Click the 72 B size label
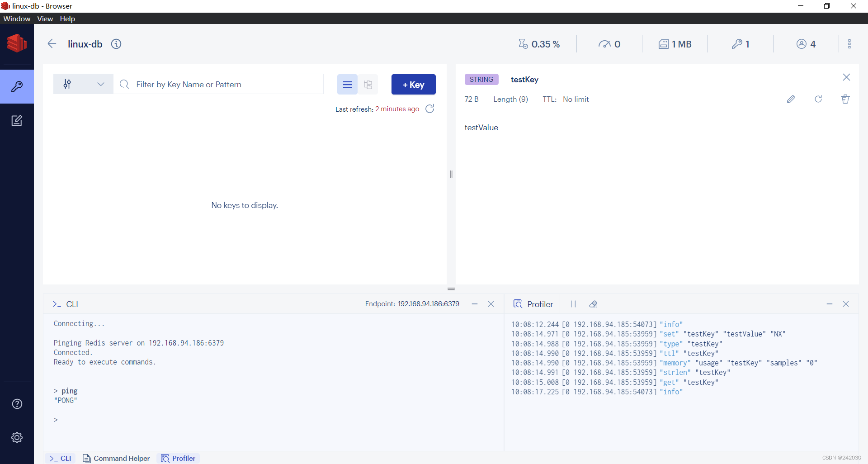 click(472, 99)
